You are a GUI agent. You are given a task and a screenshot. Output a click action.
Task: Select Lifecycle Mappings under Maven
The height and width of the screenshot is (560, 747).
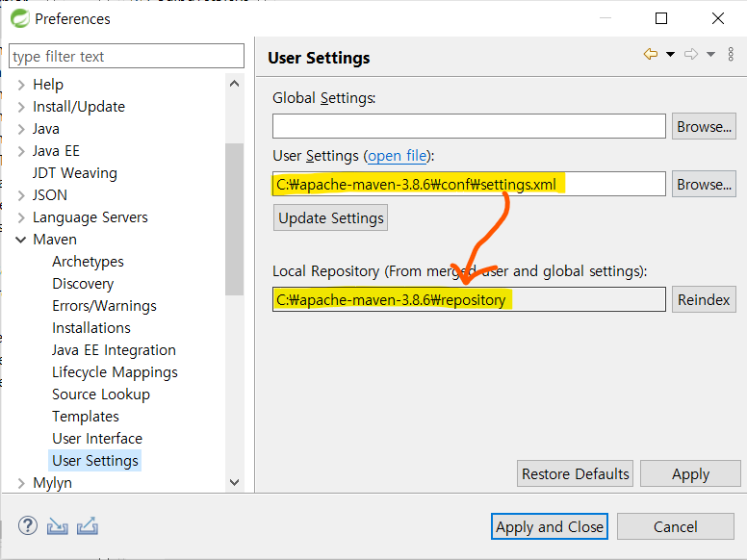[x=115, y=372]
